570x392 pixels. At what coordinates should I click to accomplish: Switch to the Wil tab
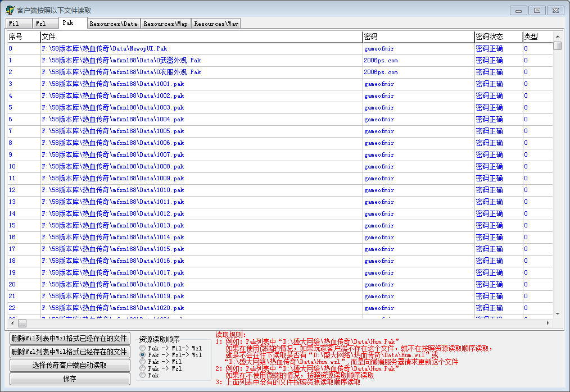point(15,24)
